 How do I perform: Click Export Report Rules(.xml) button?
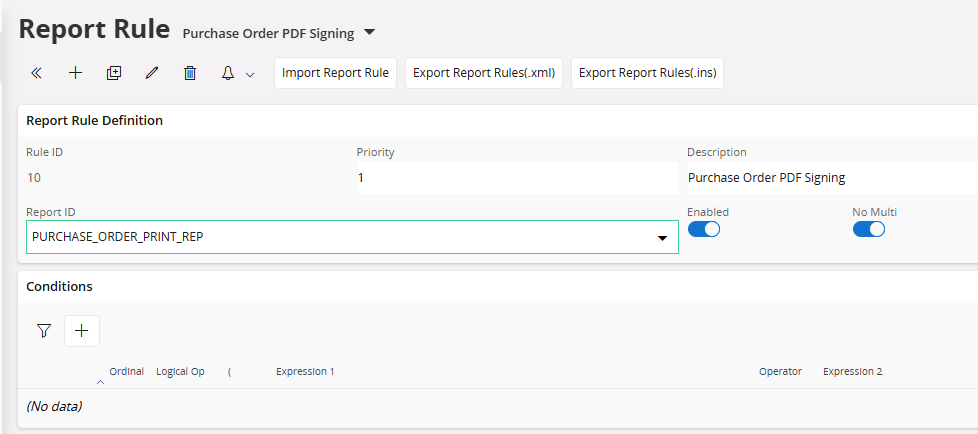point(484,73)
